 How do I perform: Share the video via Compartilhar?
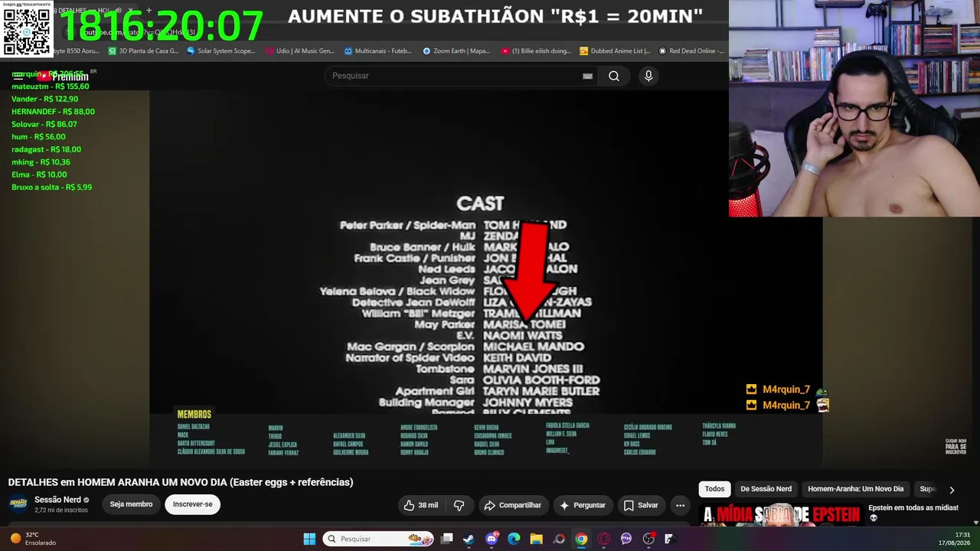pyautogui.click(x=512, y=505)
